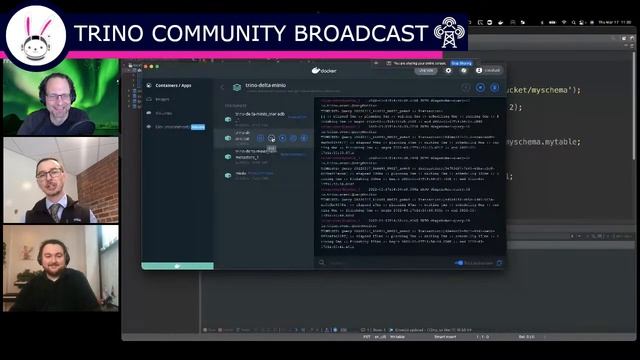The width and height of the screenshot is (640, 360).
Task: Click 'Smart Insert' in the IDE status bar
Action: (x=445, y=337)
